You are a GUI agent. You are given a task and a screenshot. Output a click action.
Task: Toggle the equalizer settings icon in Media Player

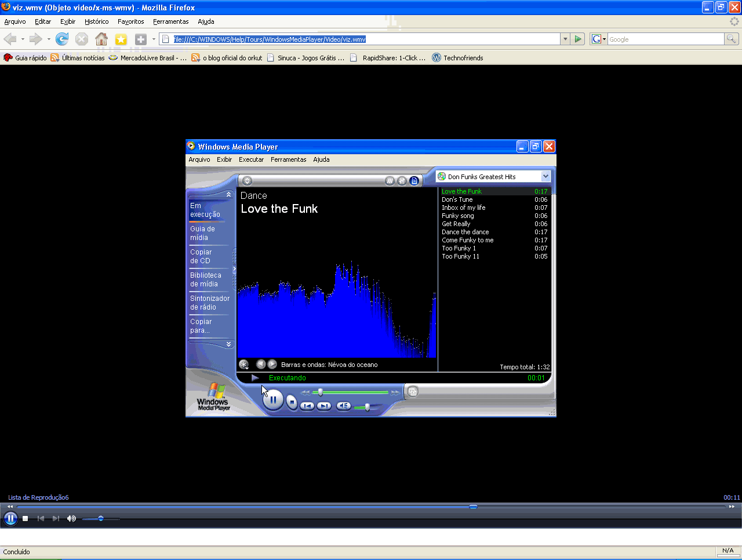(402, 181)
